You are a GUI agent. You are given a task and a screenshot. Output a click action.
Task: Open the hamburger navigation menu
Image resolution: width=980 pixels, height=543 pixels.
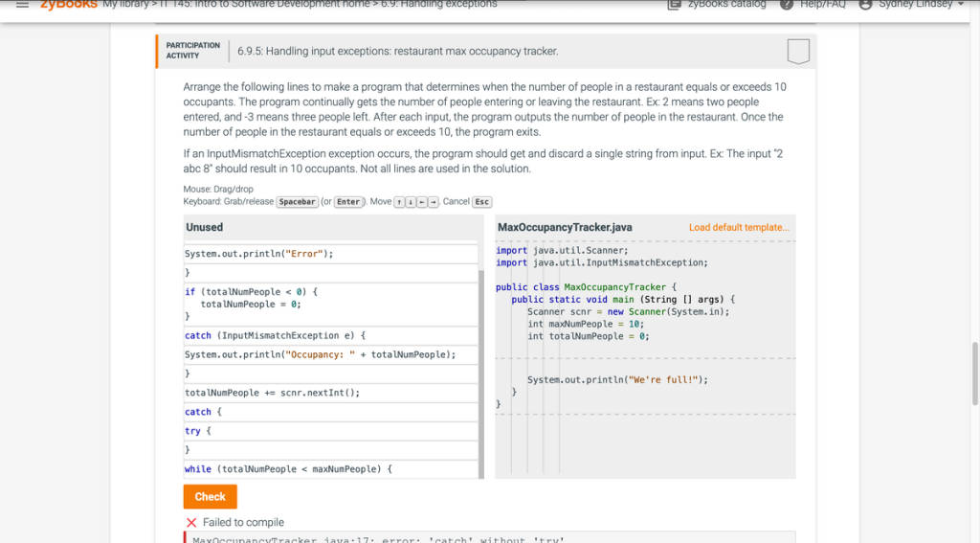[x=20, y=5]
